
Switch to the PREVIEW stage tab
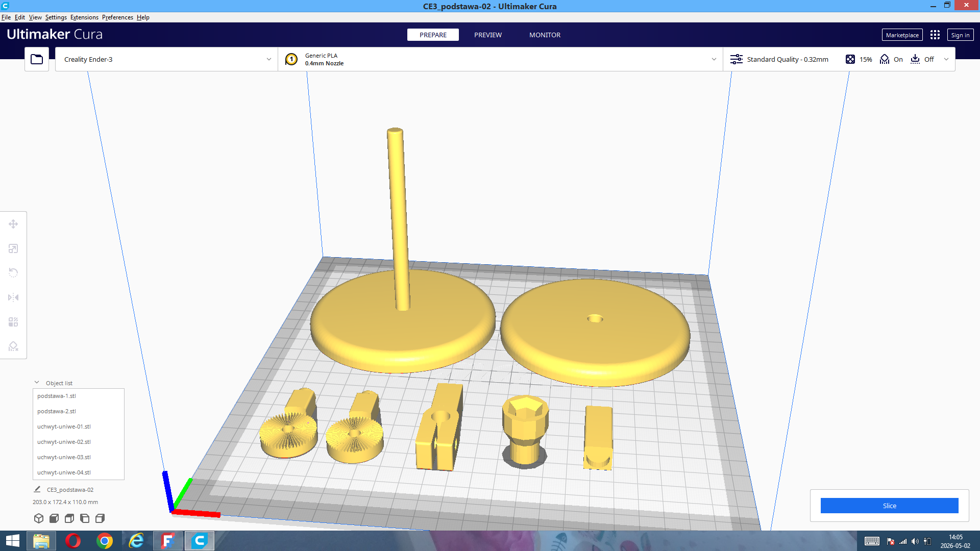488,35
